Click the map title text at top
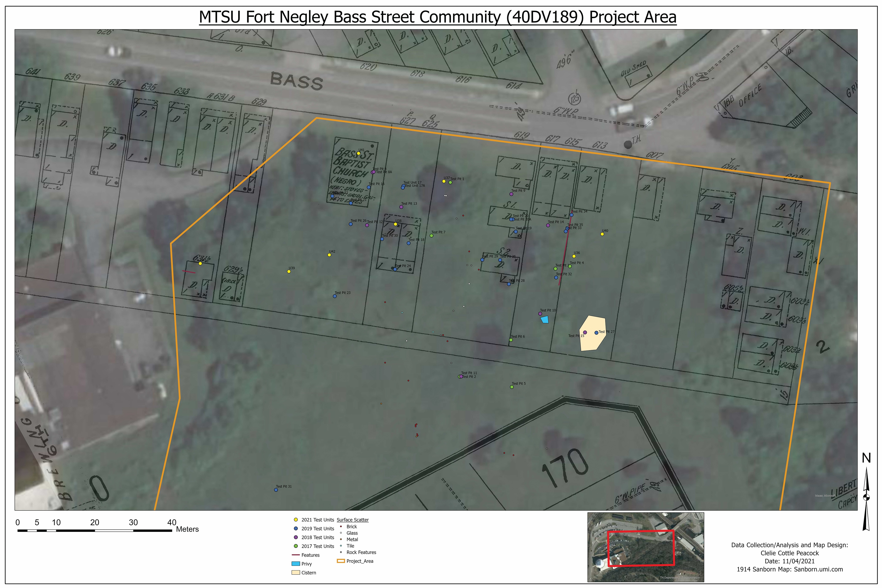Viewport: 882px width, 588px height. coord(438,17)
